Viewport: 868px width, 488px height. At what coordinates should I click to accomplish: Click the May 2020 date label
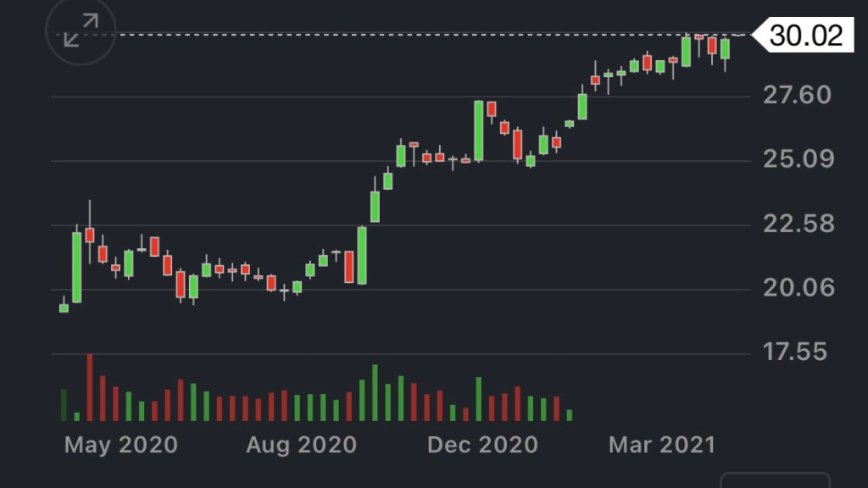tap(121, 445)
